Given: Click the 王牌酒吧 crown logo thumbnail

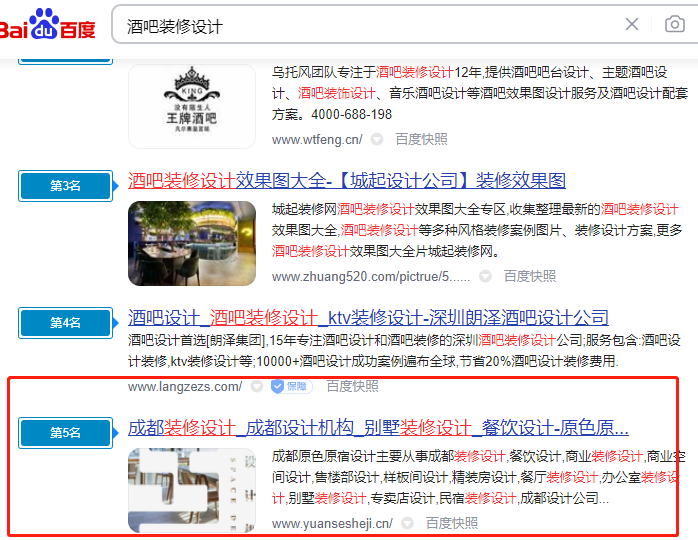Looking at the screenshot, I should pyautogui.click(x=191, y=106).
